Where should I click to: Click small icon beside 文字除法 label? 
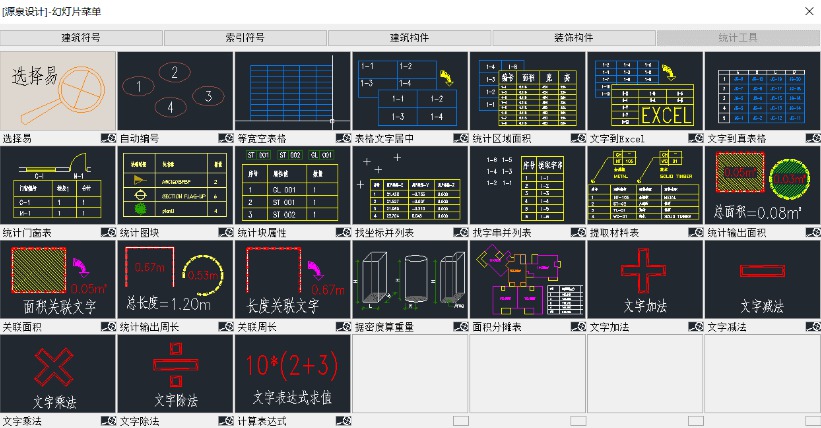click(226, 421)
